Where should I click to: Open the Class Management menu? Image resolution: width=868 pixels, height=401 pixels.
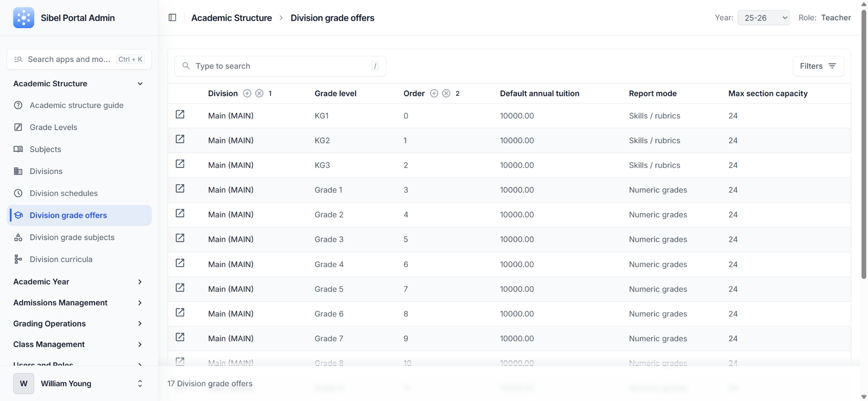coord(49,344)
